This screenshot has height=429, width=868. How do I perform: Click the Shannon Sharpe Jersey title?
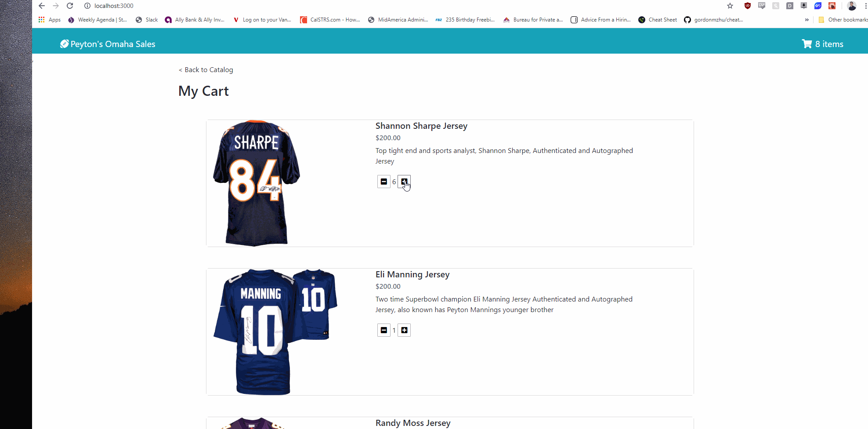(421, 126)
